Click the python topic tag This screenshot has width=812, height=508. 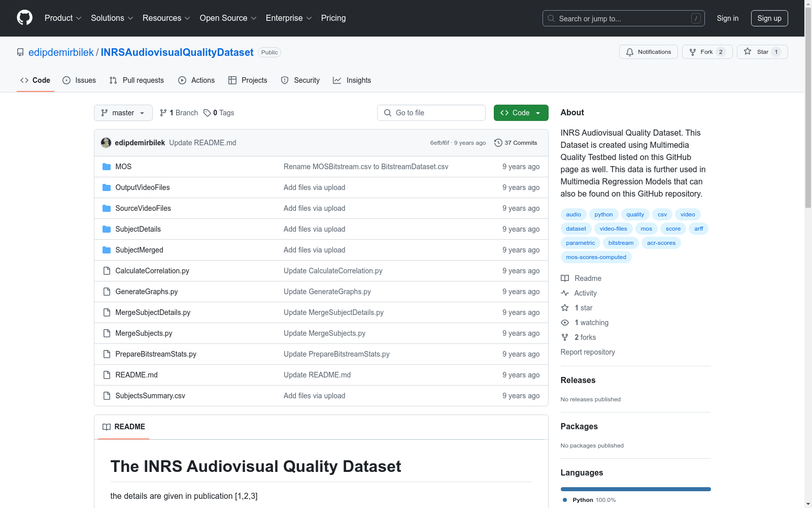click(x=603, y=214)
